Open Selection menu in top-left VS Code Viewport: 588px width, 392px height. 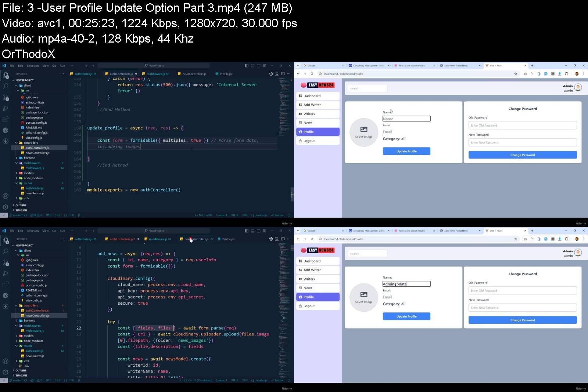pos(33,66)
